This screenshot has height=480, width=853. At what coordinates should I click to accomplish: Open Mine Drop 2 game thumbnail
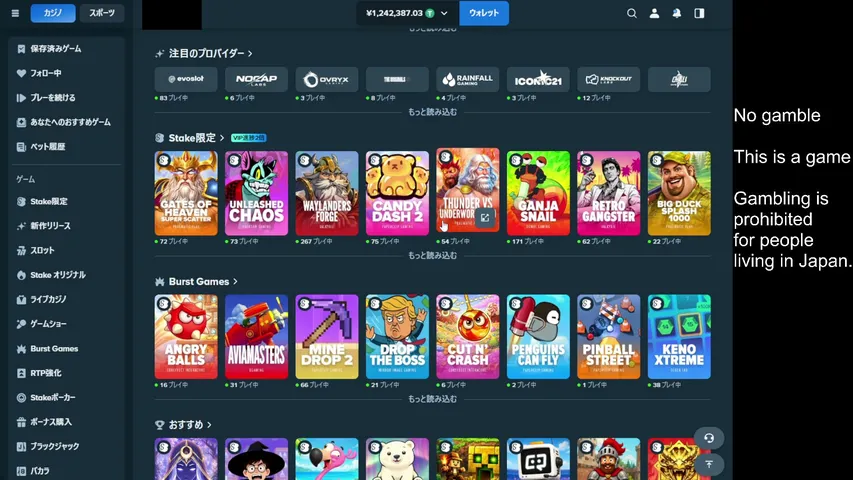(327, 337)
